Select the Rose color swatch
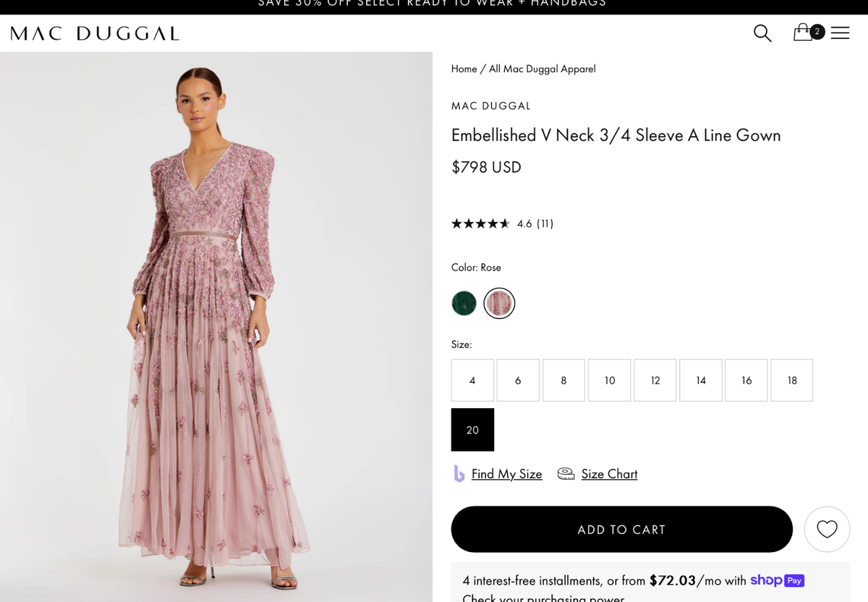The height and width of the screenshot is (602, 868). [x=499, y=303]
